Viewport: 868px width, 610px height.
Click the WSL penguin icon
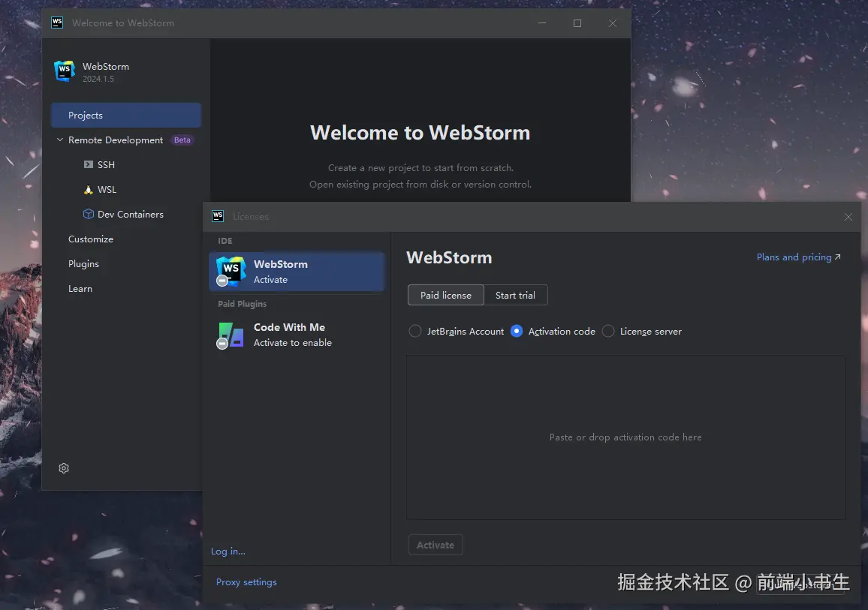click(88, 189)
